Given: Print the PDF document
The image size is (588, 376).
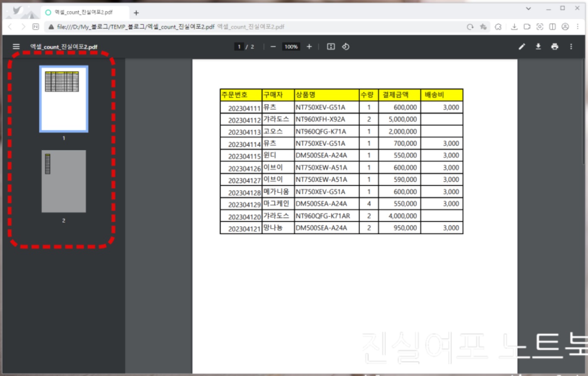Looking at the screenshot, I should tap(555, 47).
